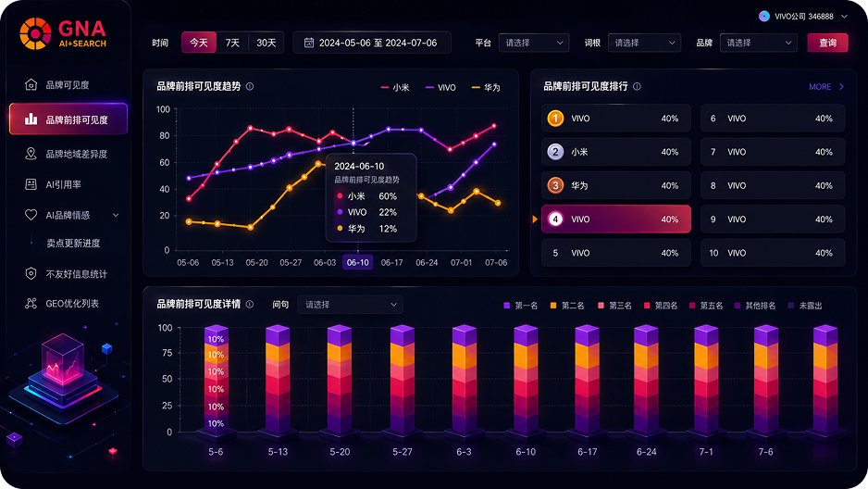Screen dimensions: 868x489
Task: Toggle the 第二名 legend series
Action: 567,305
